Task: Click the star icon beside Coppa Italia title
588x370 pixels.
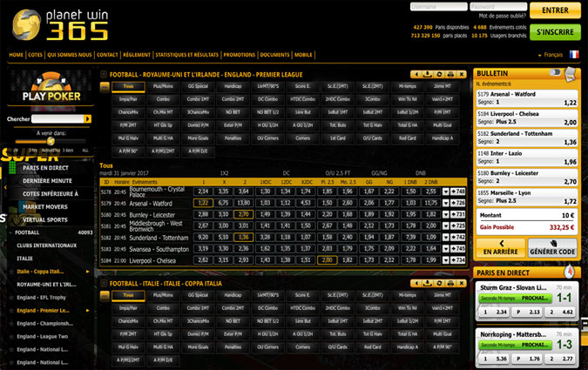Action: [x=104, y=284]
